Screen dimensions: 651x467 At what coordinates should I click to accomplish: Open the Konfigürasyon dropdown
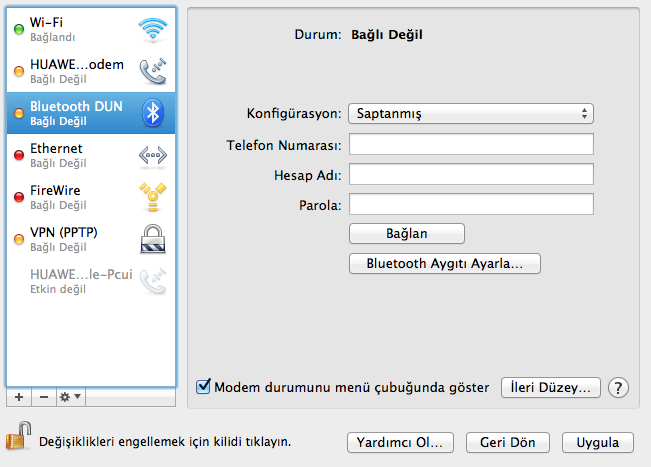[471, 113]
